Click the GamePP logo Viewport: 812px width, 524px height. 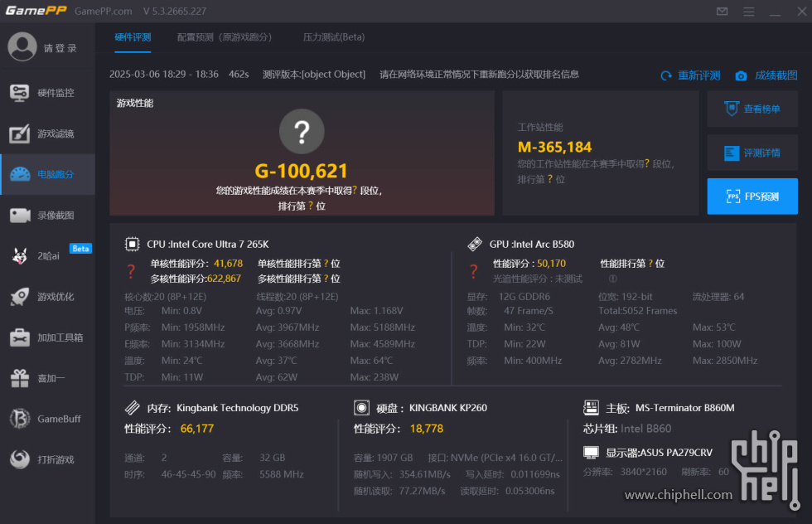[36, 11]
